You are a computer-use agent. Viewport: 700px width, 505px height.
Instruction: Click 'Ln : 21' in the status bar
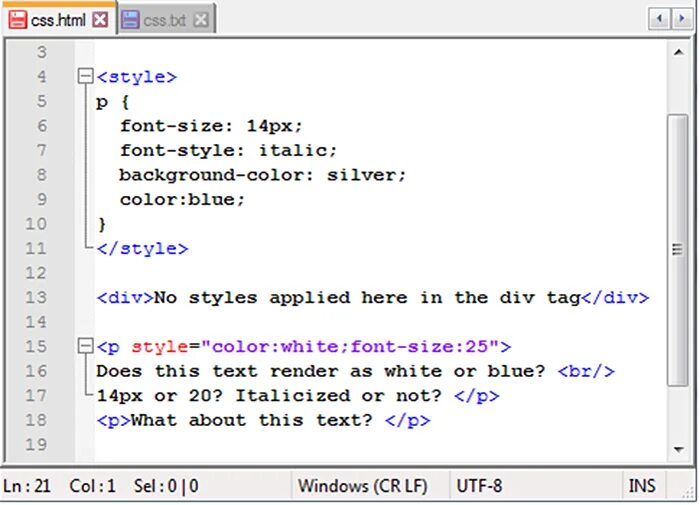click(x=27, y=486)
